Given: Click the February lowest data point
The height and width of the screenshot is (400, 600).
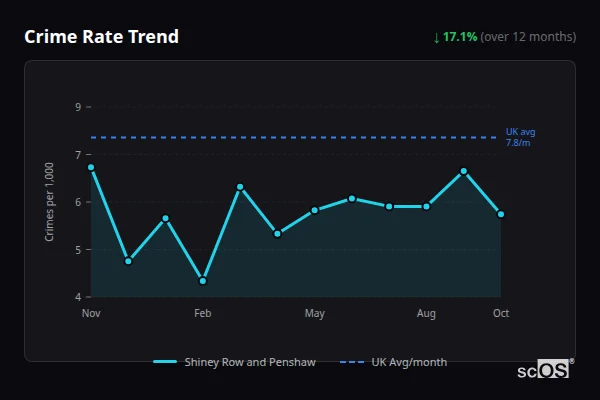Looking at the screenshot, I should 203,281.
